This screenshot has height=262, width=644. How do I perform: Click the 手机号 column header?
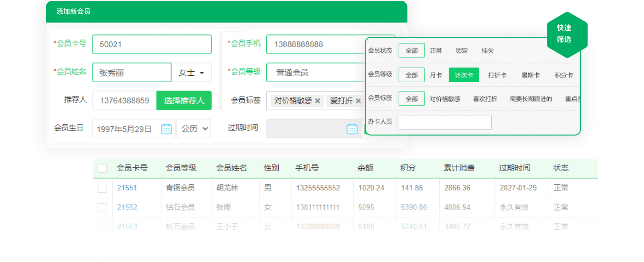point(307,168)
